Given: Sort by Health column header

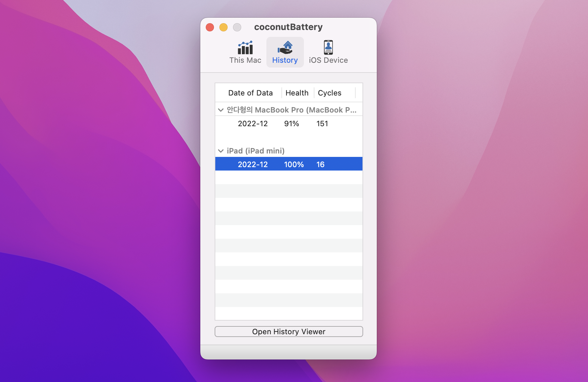Looking at the screenshot, I should [x=297, y=93].
